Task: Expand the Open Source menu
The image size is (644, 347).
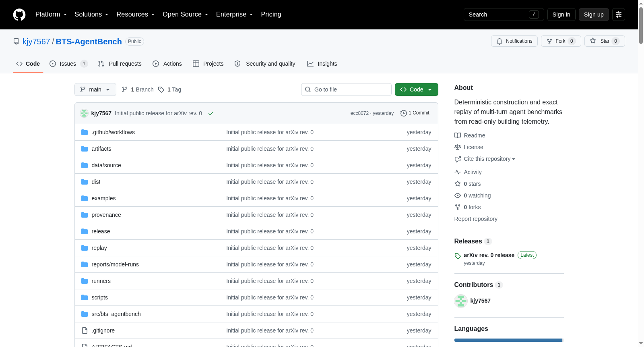Action: (x=186, y=15)
